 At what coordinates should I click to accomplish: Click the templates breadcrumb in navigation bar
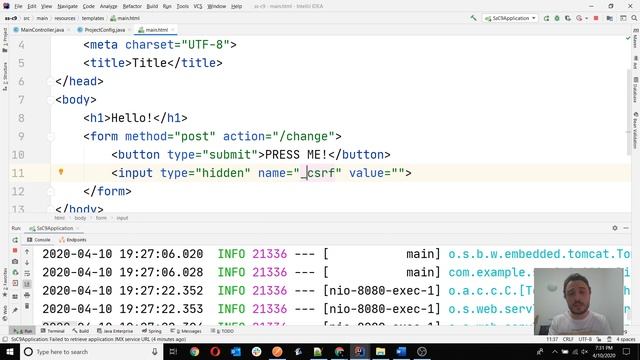point(93,18)
